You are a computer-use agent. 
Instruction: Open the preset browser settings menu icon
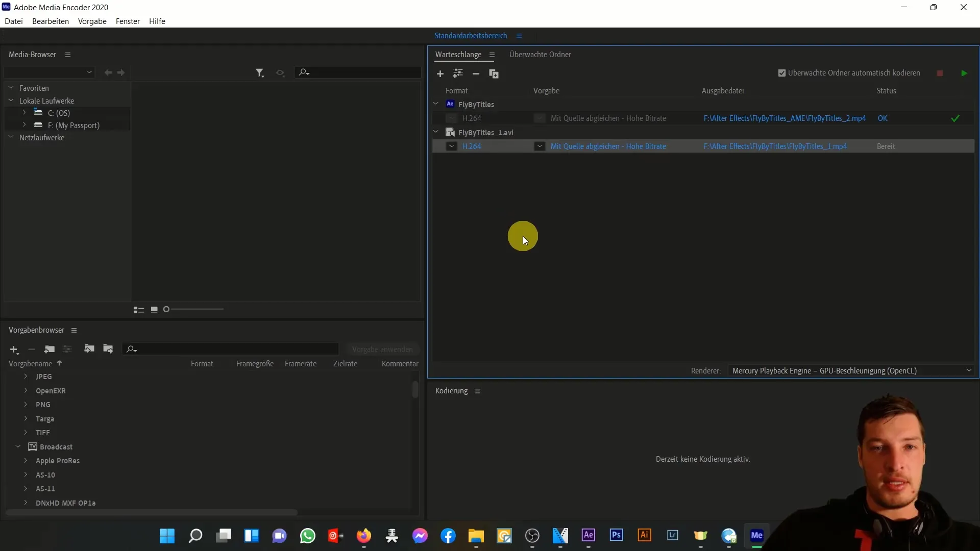[x=74, y=330]
